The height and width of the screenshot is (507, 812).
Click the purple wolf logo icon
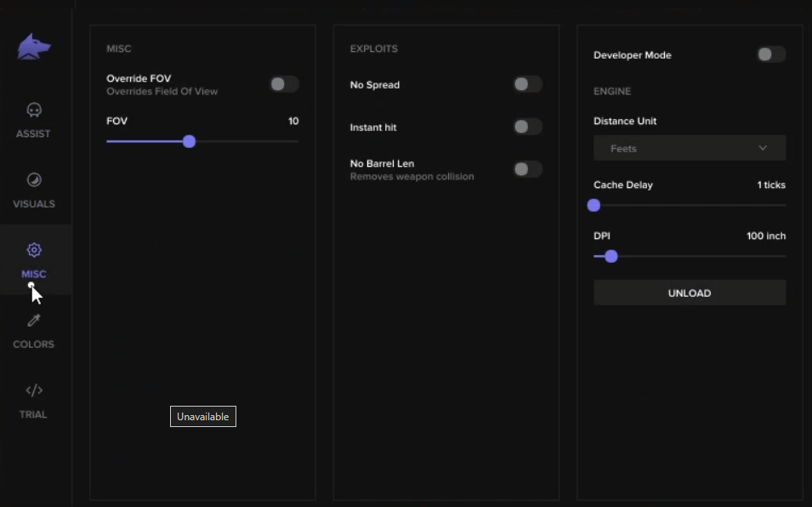click(34, 47)
